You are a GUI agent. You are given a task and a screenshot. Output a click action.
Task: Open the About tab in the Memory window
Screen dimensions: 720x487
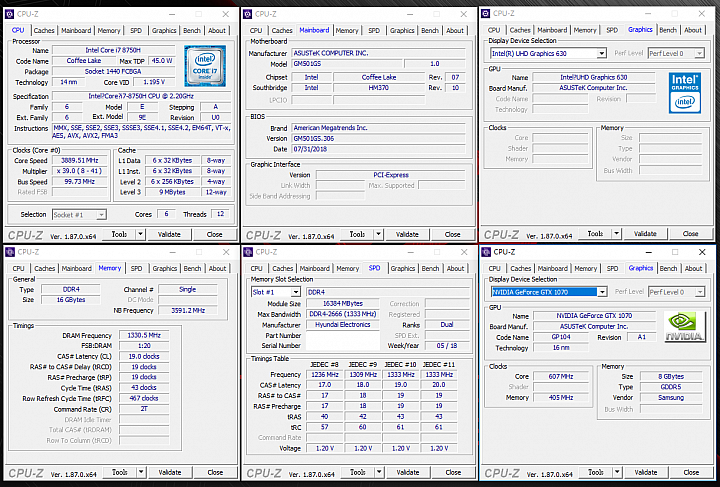tap(217, 269)
